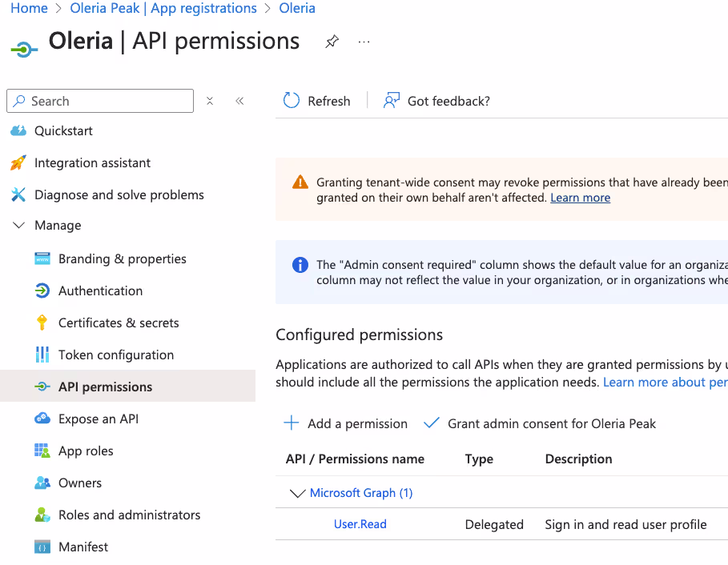Click the checkmark icon for Grant admin consent

tap(432, 423)
